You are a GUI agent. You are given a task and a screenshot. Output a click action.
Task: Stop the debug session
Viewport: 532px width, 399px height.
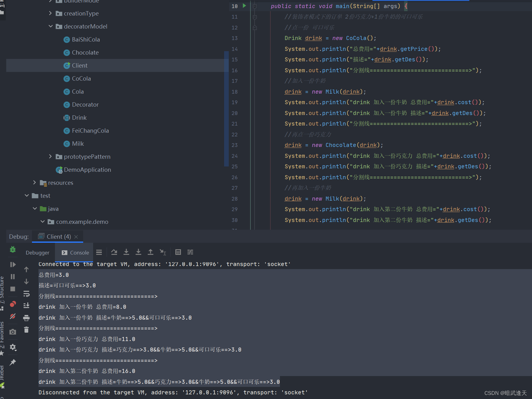coord(13,289)
